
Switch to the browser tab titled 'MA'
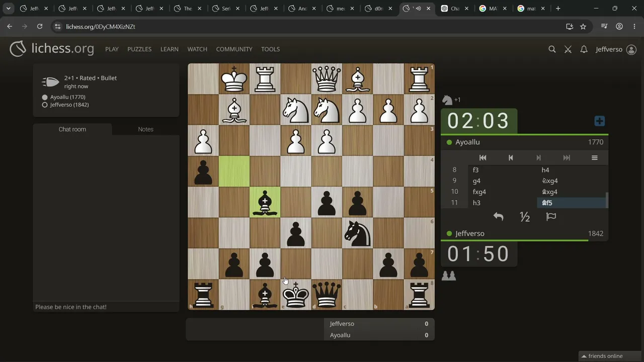(x=494, y=9)
